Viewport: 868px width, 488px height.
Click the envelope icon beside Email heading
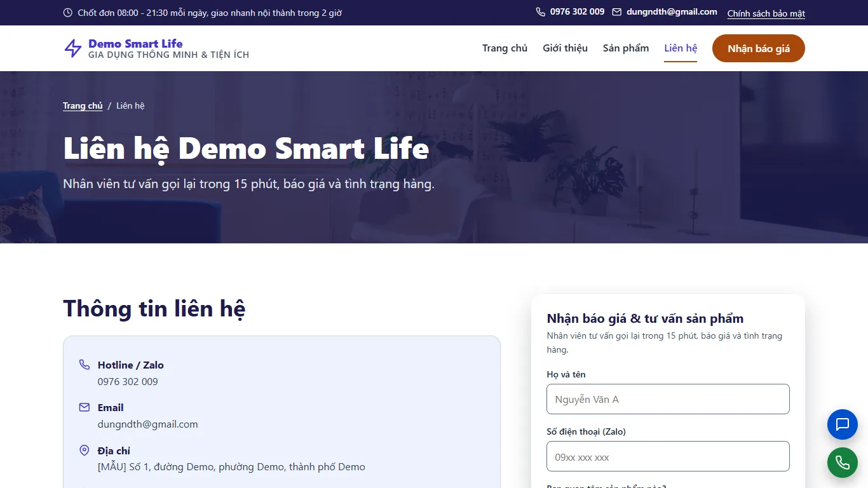coord(84,407)
